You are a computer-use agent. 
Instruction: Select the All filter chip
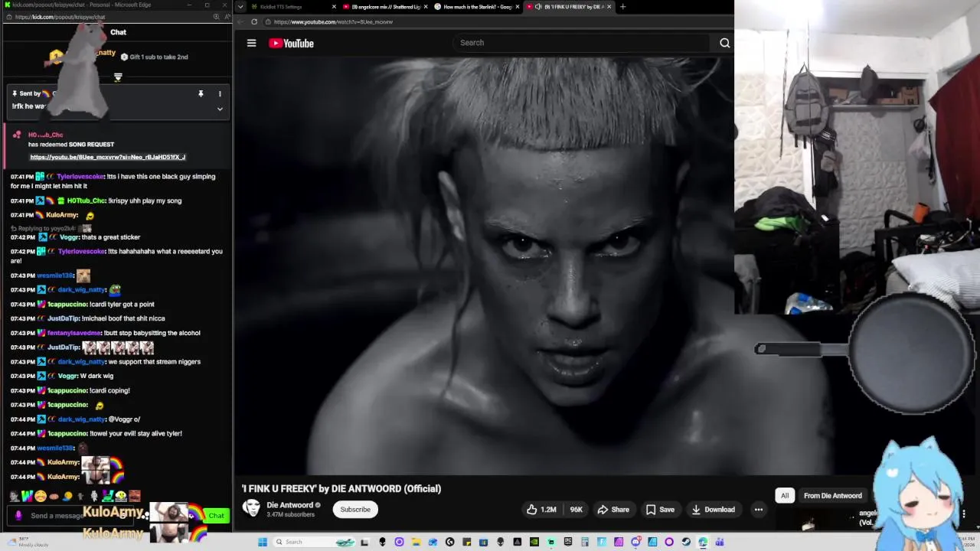785,496
